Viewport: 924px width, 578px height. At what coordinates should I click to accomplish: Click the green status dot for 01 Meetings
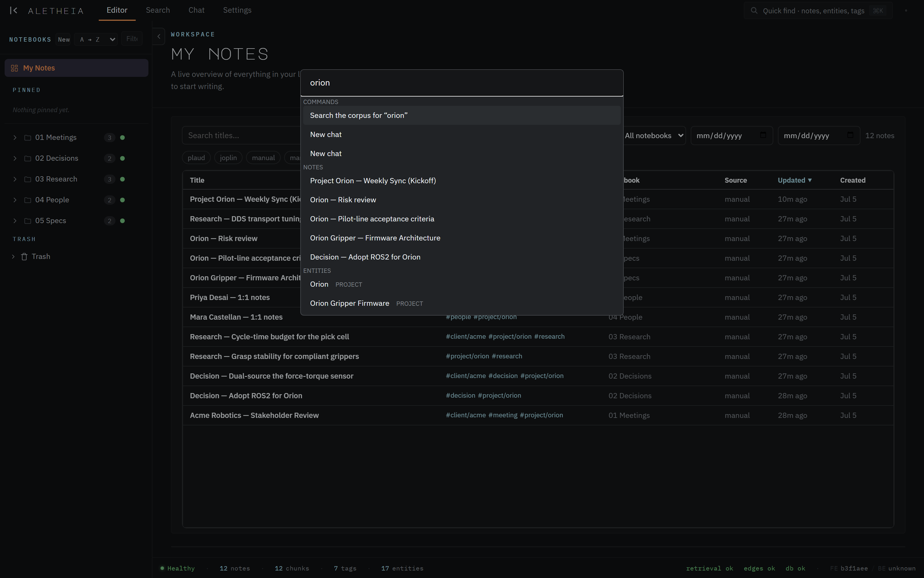122,138
